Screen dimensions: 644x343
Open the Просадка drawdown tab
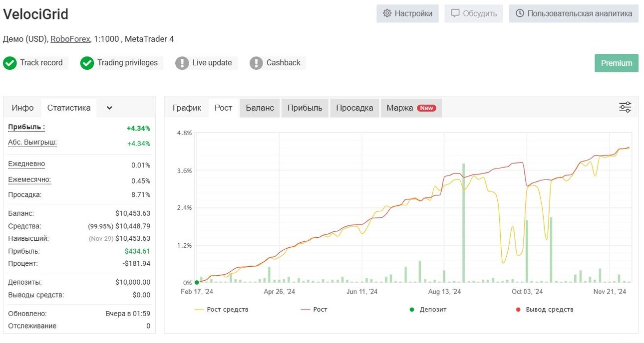point(354,108)
